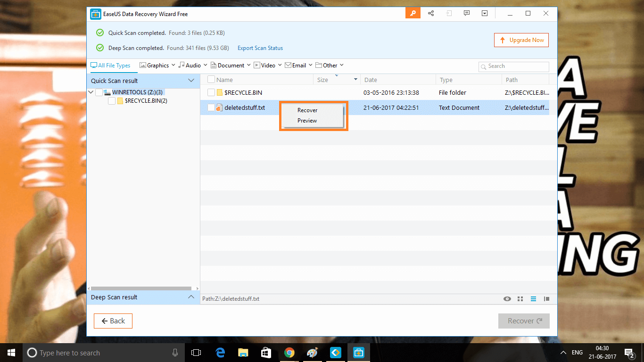Click the Path:Z:\deletedstuff.txt status text
Viewport: 644px width, 362px height.
tap(231, 299)
